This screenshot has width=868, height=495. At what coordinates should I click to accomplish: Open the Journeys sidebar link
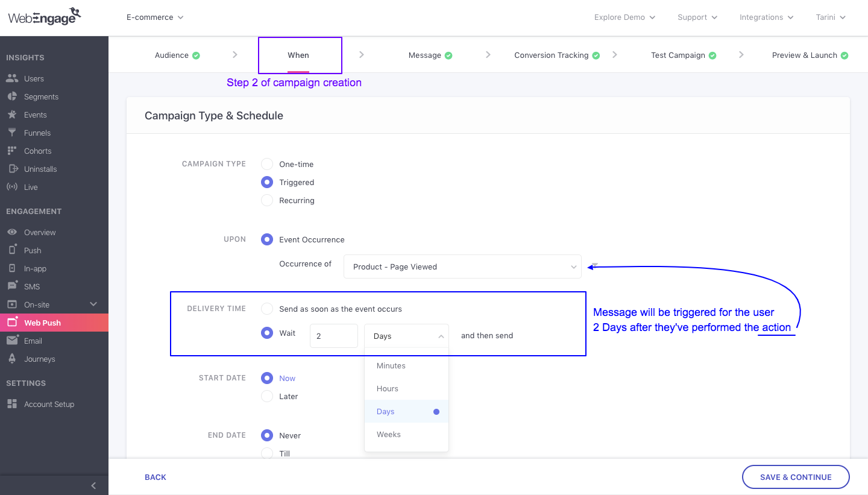coord(40,359)
